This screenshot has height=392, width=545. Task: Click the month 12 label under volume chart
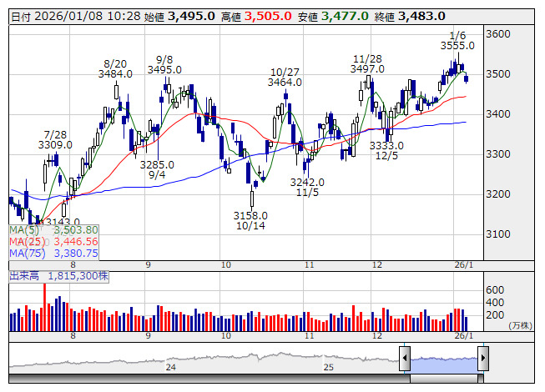[377, 336]
